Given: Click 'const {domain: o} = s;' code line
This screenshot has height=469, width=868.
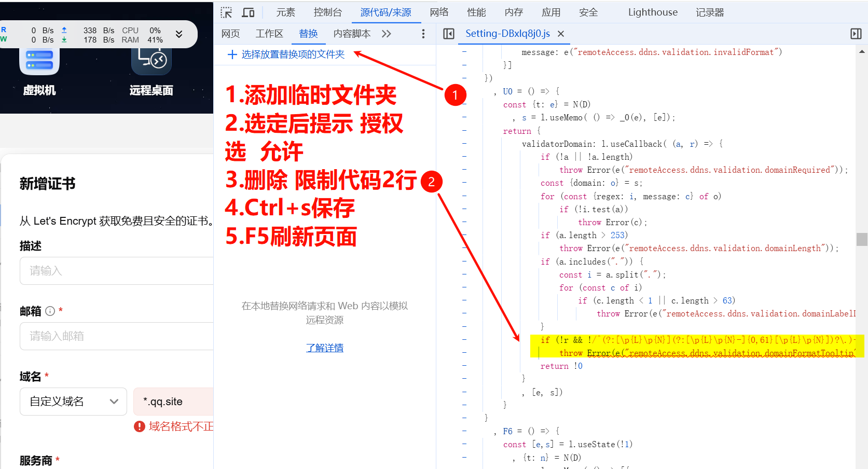Looking at the screenshot, I should [591, 183].
